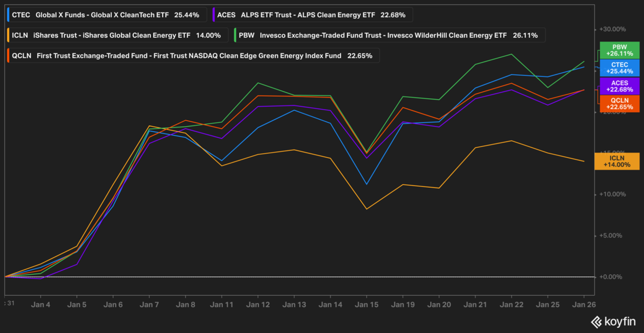Viewport: 644px width, 333px height.
Task: Click the Jan 12 date on the x-axis
Action: (x=258, y=304)
